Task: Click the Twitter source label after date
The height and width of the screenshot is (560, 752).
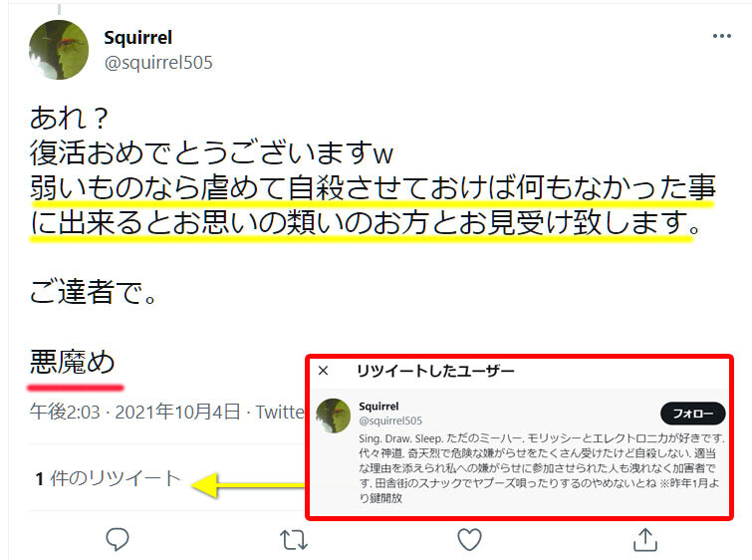Action: tap(280, 412)
